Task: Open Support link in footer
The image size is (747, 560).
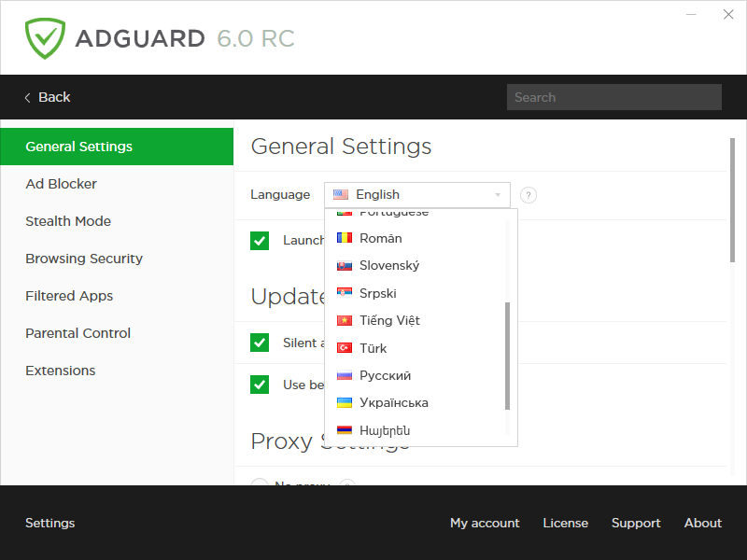Action: coord(636,523)
